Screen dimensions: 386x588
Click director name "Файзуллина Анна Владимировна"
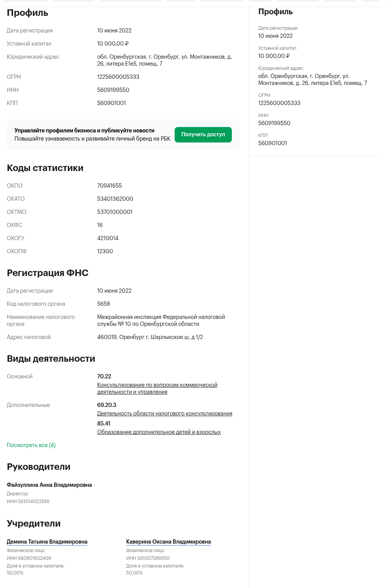(49, 485)
